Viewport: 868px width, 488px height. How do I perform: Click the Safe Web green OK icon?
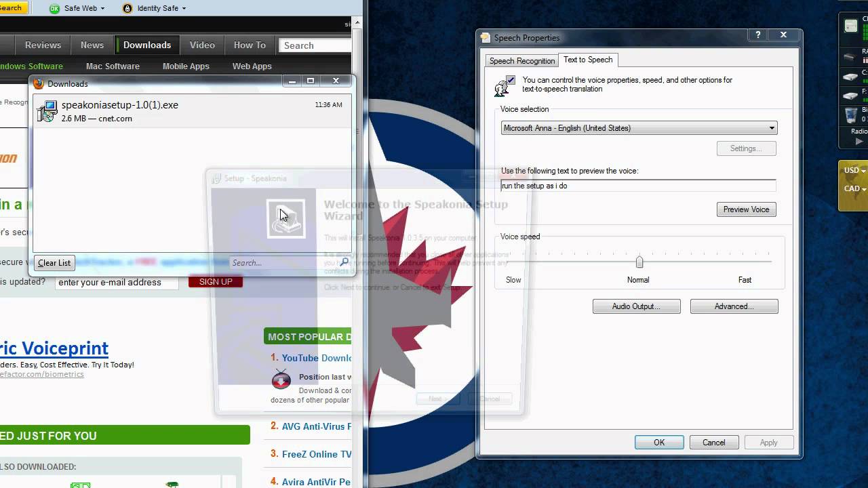click(x=54, y=8)
